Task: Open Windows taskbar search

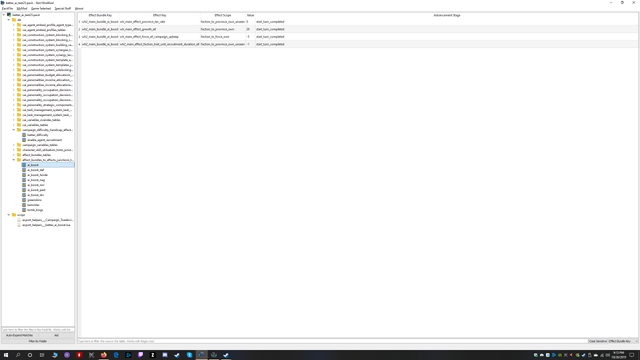Action: pyautogui.click(x=18, y=355)
